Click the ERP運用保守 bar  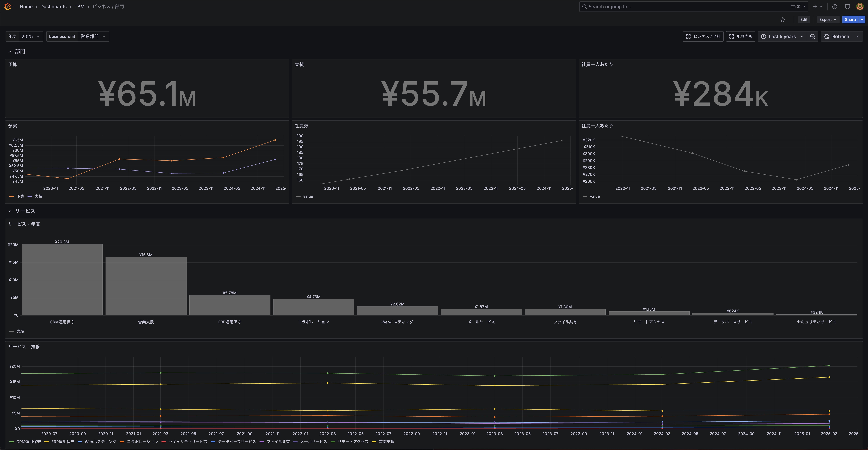pyautogui.click(x=230, y=305)
